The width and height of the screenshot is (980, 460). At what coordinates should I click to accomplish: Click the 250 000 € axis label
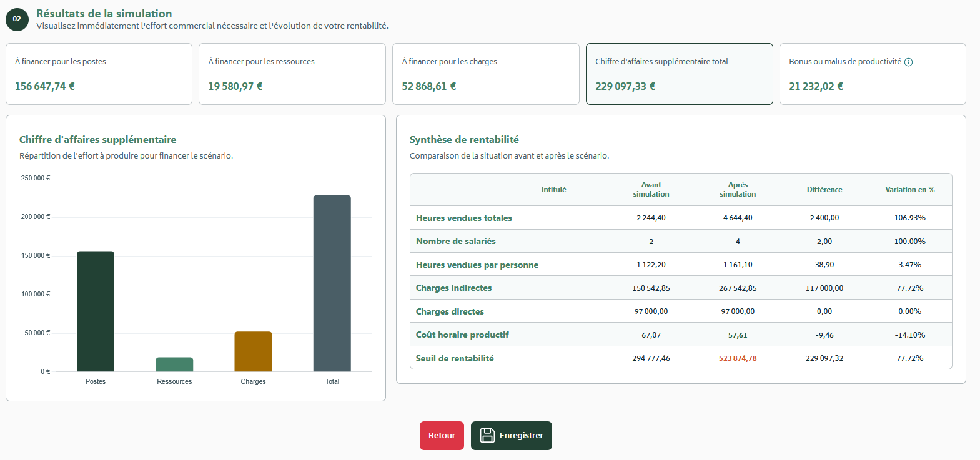coord(36,178)
